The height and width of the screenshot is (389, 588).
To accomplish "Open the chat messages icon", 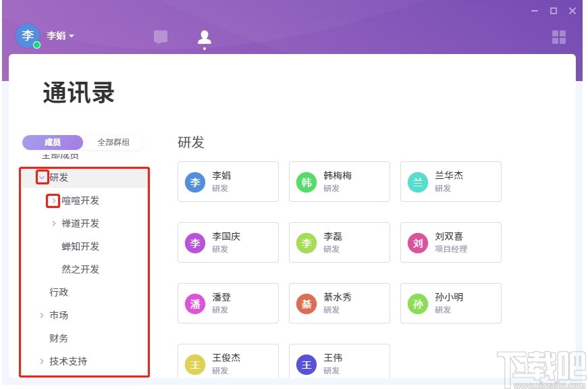I will [161, 37].
